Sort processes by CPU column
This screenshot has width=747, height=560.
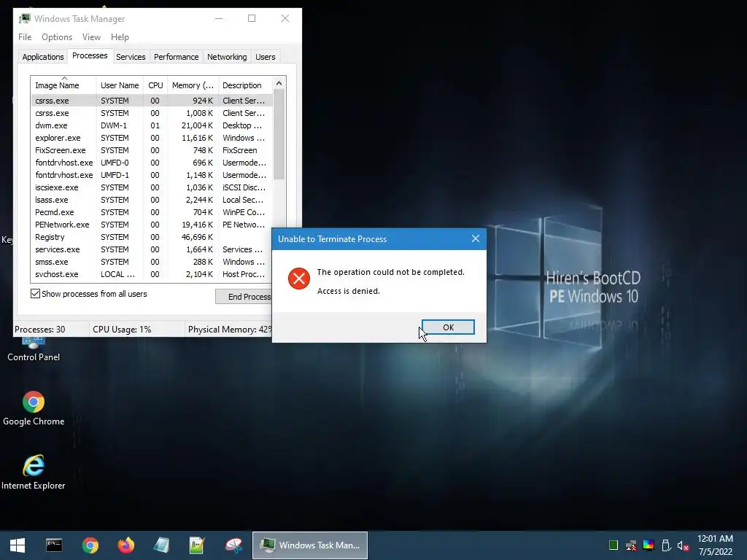pyautogui.click(x=155, y=85)
